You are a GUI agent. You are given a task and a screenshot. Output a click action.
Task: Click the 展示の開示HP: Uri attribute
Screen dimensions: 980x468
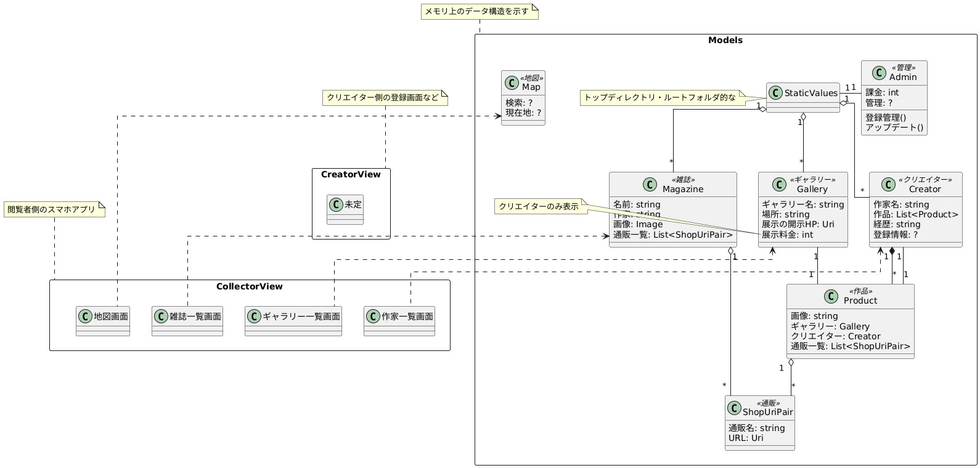click(798, 224)
